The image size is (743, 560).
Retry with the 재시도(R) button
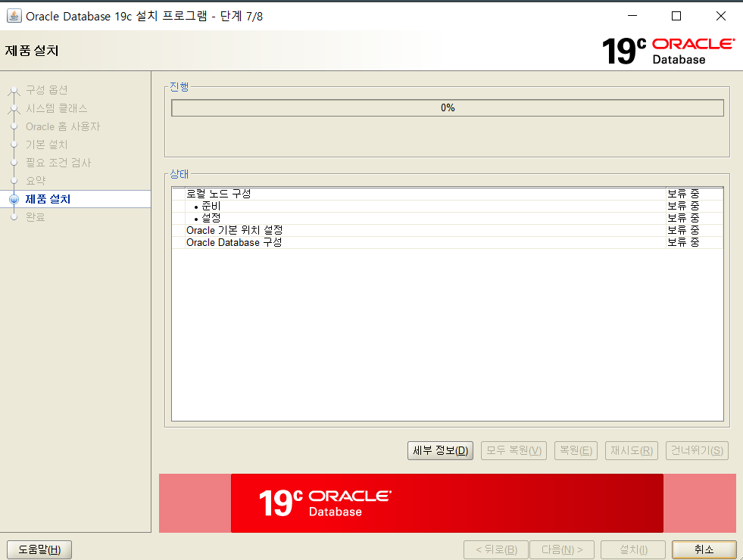point(631,450)
